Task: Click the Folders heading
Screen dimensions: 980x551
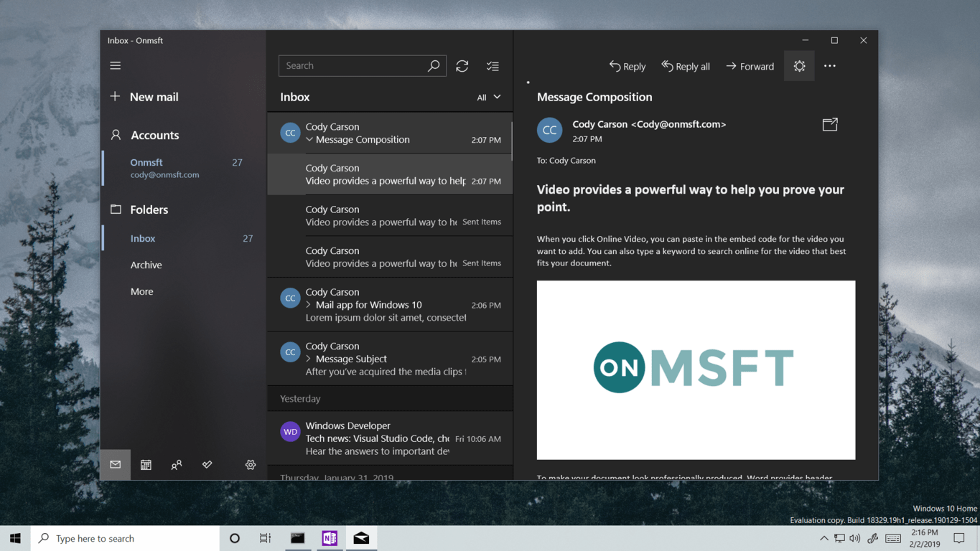Action: coord(149,209)
